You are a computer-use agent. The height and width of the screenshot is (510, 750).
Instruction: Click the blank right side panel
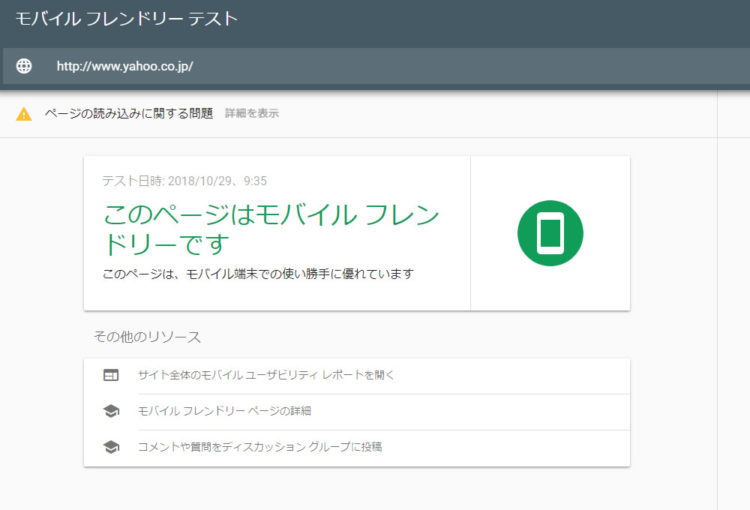(x=733, y=300)
